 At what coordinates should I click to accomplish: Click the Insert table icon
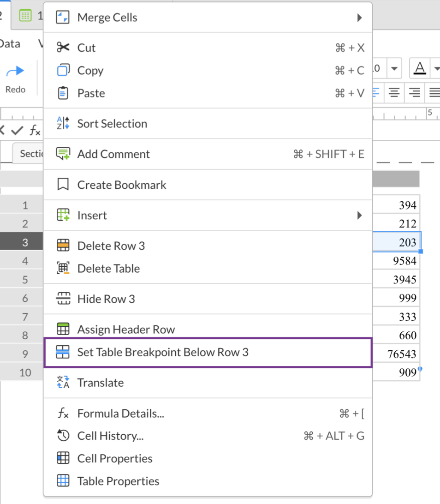click(x=63, y=215)
